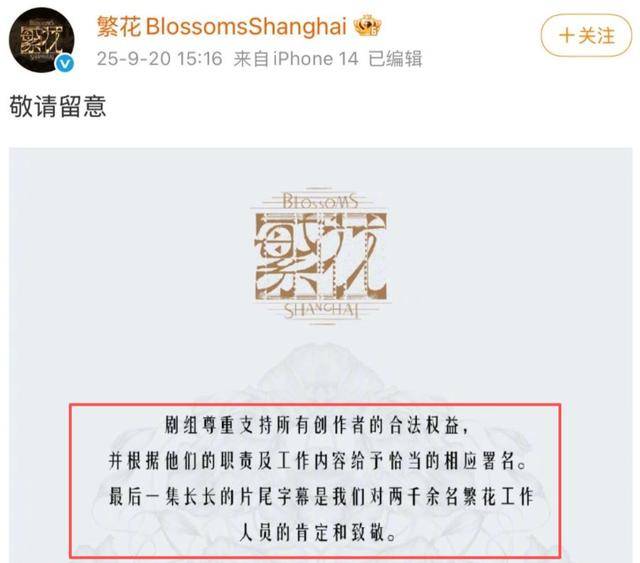Click the line starting 最后一集长长的片尾
640x563 pixels.
click(x=321, y=497)
